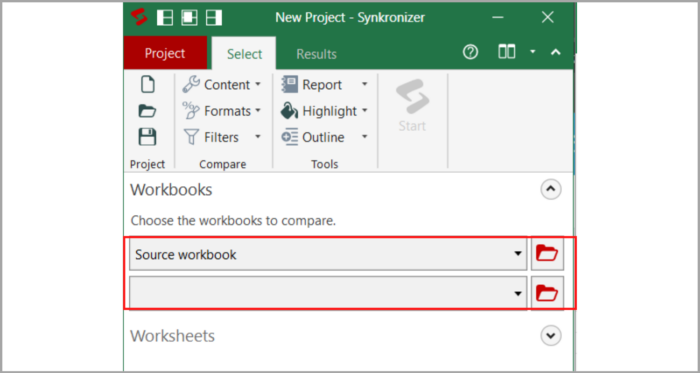Viewport: 700px width, 373px height.
Task: Expand the Worksheets section
Action: pos(551,335)
